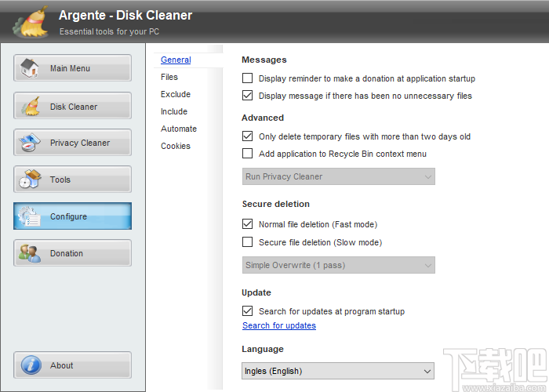Click the Privacy Cleaner icon
This screenshot has width=549, height=392.
click(30, 143)
